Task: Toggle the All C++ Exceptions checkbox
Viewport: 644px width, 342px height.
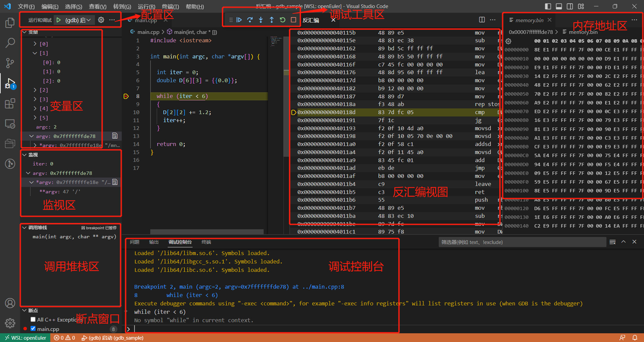Action: [33, 319]
